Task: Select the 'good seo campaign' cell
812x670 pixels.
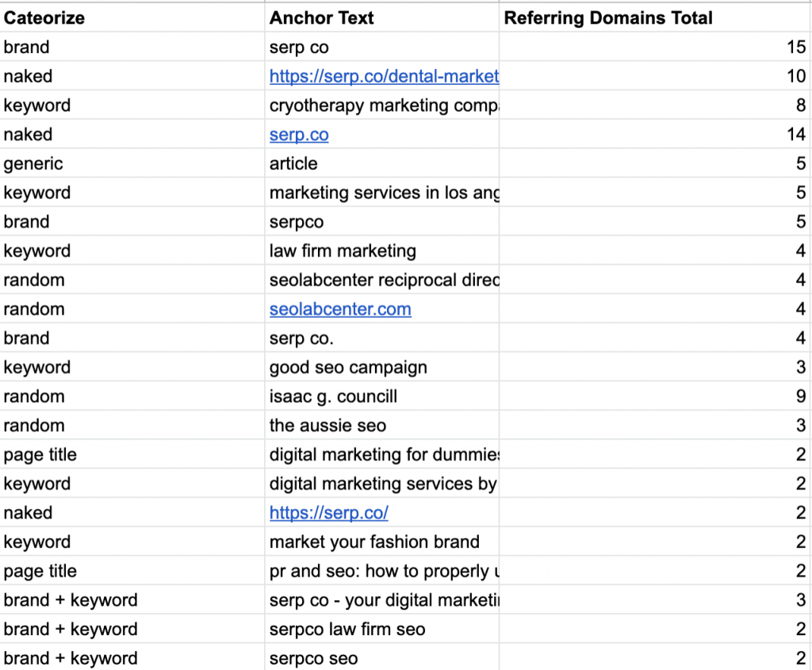Action: point(381,367)
